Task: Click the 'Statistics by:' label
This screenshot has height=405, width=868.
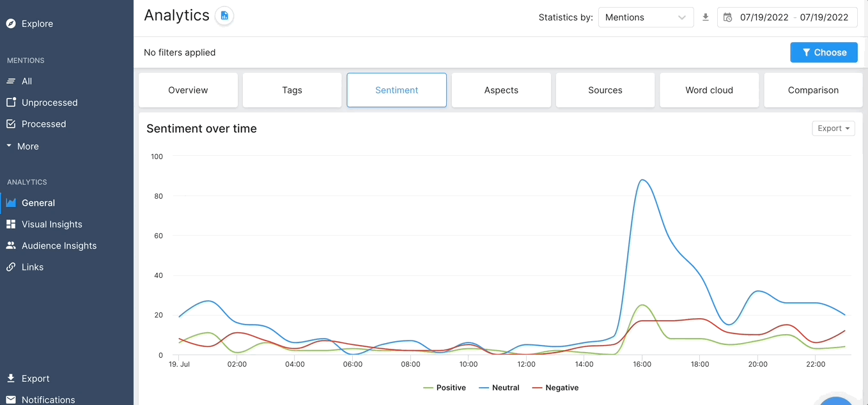Action: [x=566, y=17]
